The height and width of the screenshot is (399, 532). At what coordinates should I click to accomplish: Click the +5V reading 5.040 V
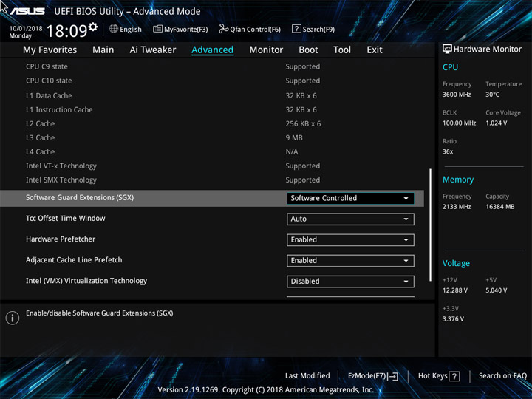(496, 290)
